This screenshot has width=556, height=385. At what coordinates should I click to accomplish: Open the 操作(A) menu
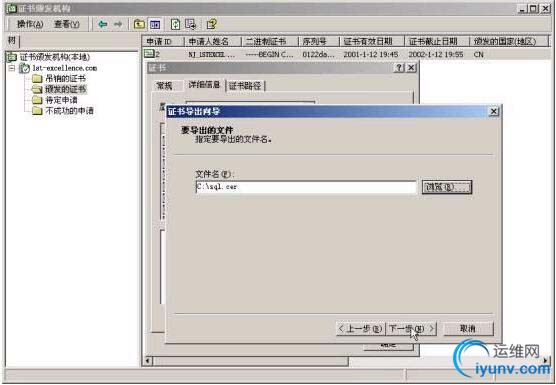30,24
